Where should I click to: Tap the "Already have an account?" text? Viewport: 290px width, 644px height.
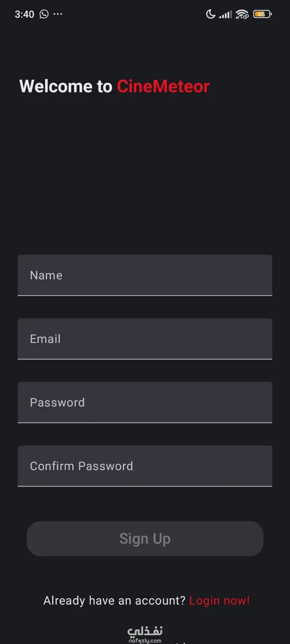pos(114,601)
